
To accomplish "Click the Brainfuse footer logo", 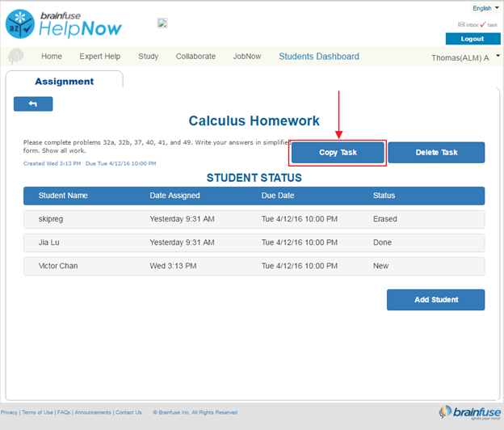I will pos(468,412).
